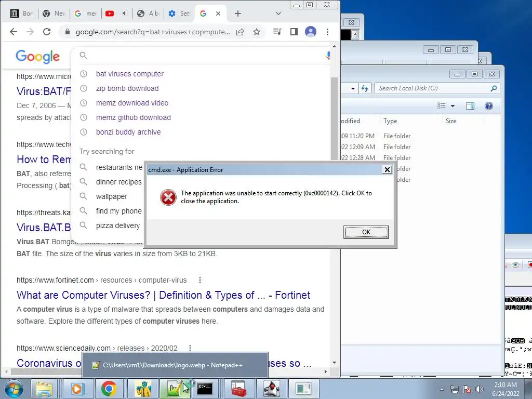The width and height of the screenshot is (532, 399).
Task: Open Chrome profile avatar
Action: click(311, 32)
